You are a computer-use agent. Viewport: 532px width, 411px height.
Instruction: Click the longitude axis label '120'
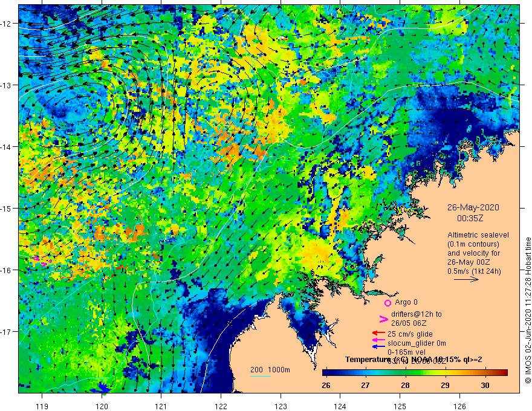pyautogui.click(x=102, y=406)
